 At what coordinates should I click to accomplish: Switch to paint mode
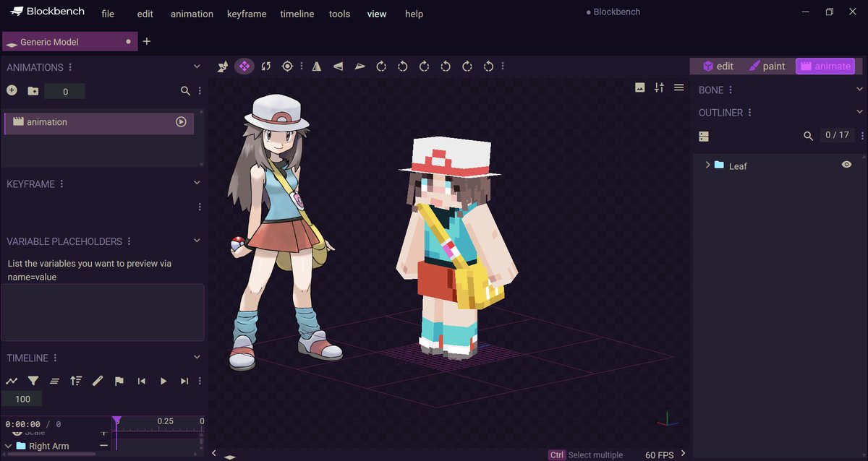coord(767,66)
